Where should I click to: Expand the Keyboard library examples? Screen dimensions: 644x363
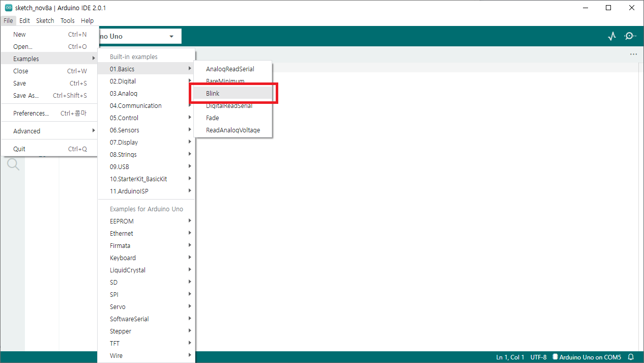146,258
